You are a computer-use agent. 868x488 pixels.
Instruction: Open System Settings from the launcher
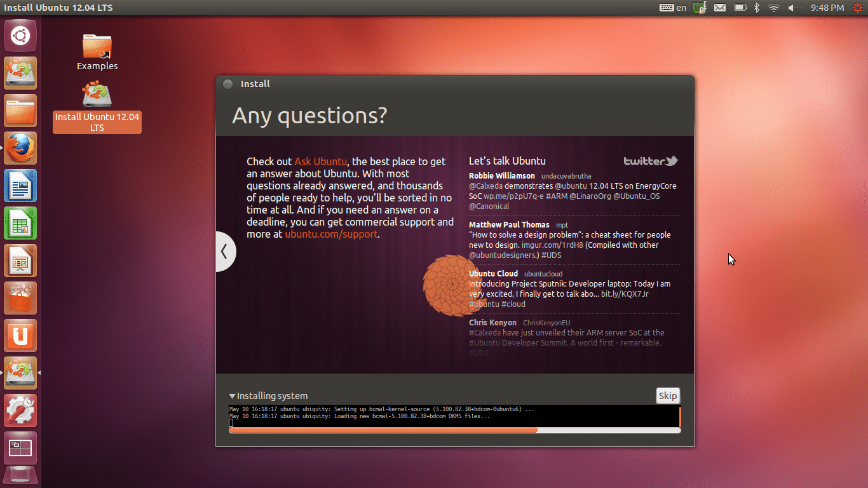[x=21, y=410]
